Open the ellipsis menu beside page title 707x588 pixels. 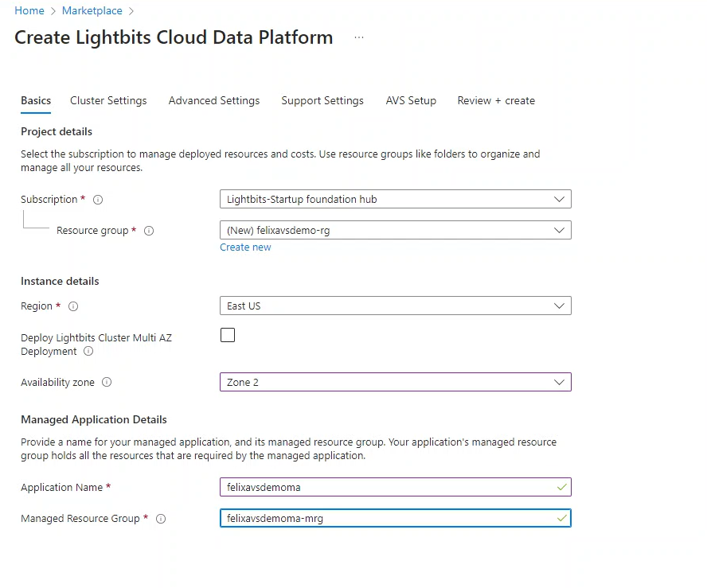(359, 37)
